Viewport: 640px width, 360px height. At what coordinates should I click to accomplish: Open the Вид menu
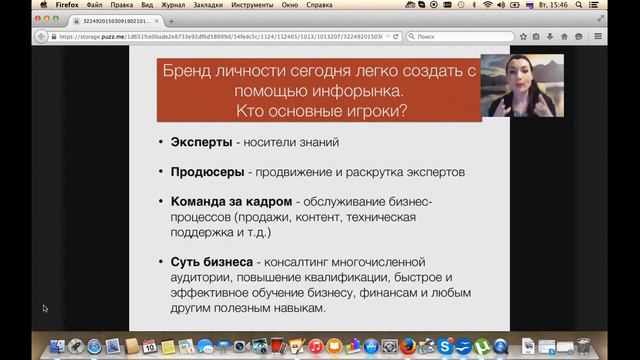tap(147, 5)
